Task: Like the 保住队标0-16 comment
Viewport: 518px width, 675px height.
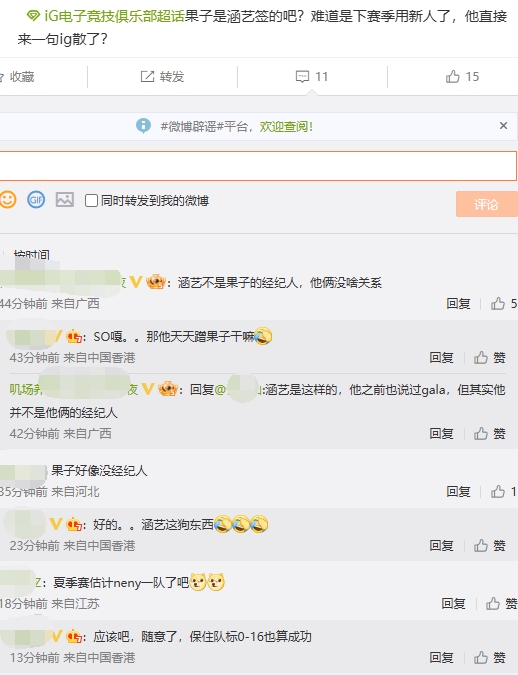Action: 490,658
